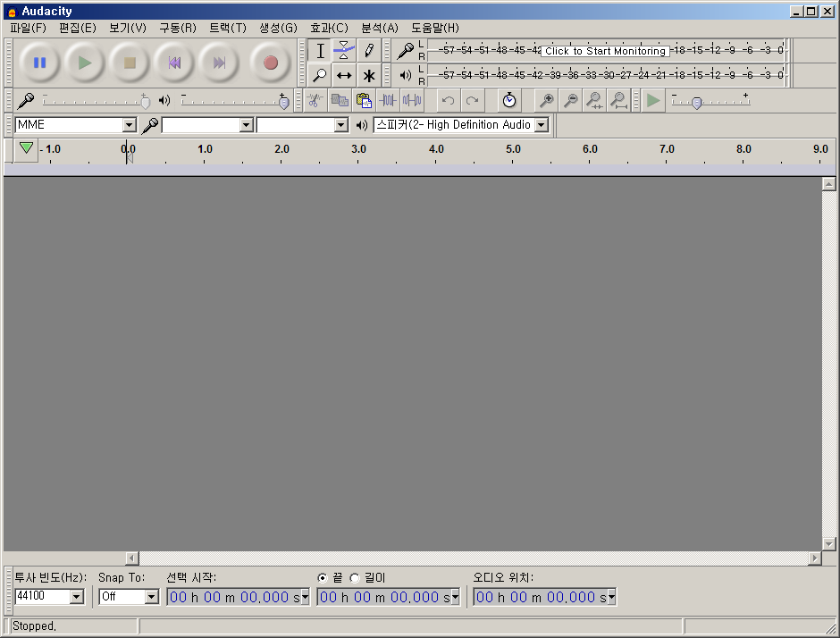Click the Paste clipboard icon

coord(364,100)
